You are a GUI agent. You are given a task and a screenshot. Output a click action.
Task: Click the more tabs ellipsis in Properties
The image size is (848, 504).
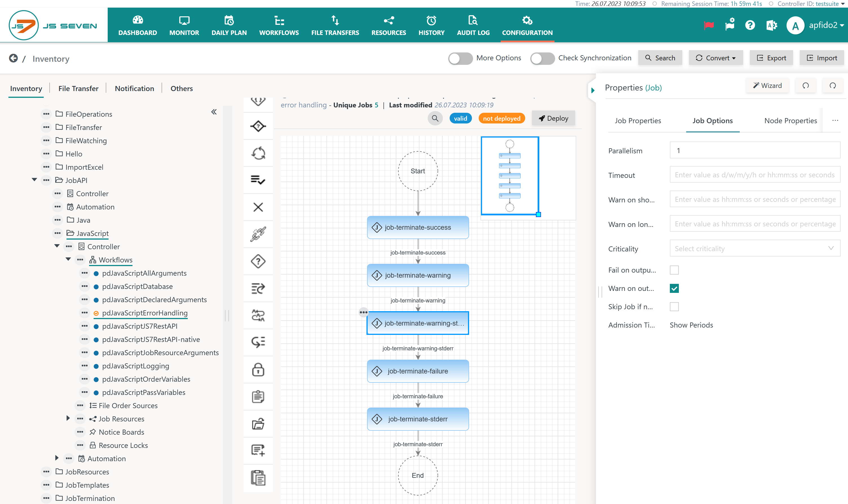point(835,120)
